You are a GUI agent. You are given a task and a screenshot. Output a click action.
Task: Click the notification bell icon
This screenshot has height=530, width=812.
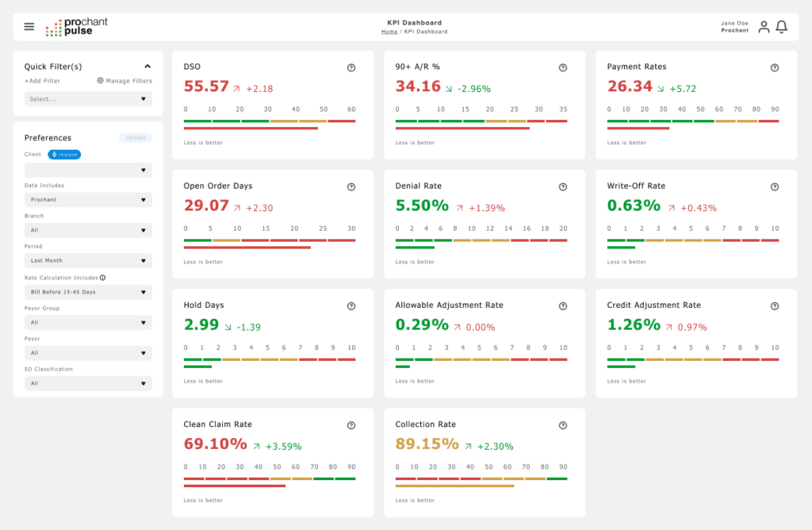781,26
